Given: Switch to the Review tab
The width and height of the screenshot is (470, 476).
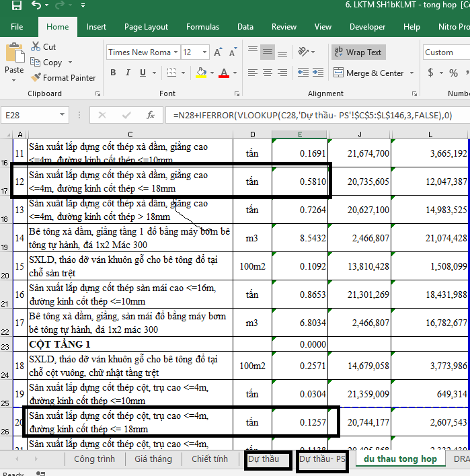Looking at the screenshot, I should (x=284, y=27).
